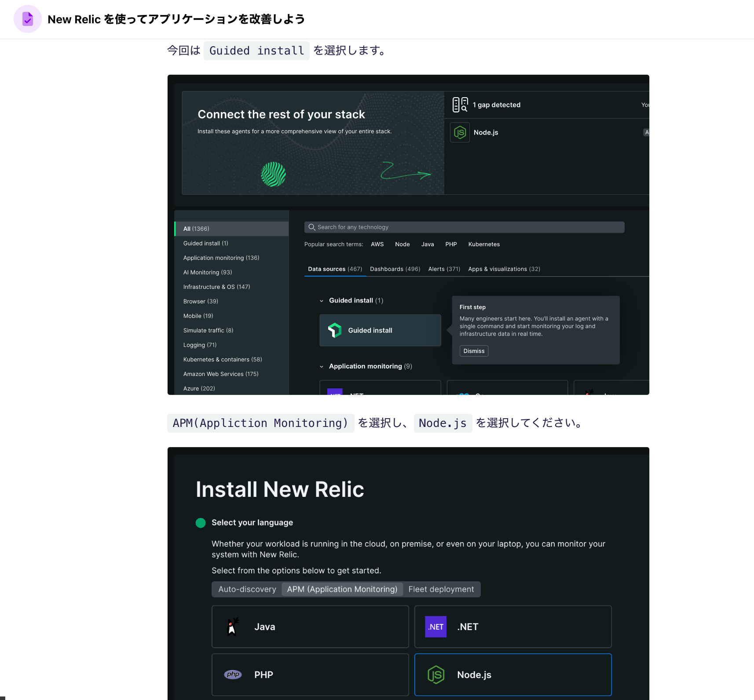754x700 pixels.
Task: Open the Alerts (371) tab
Action: tap(444, 269)
